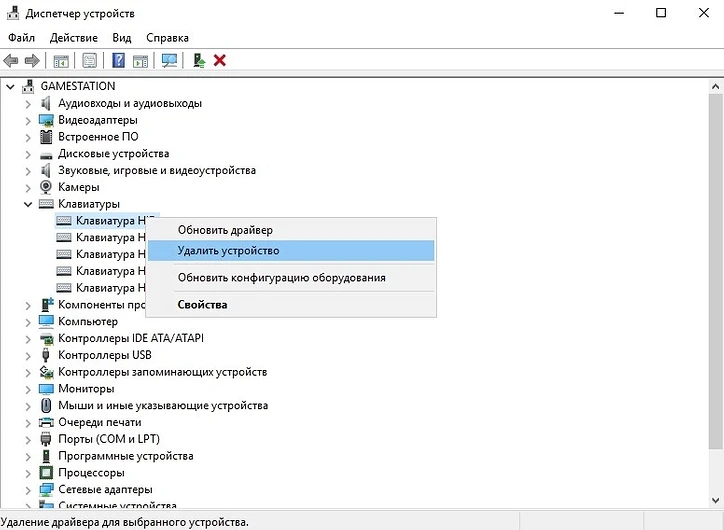Expand the Контроллеры USB chevron
This screenshot has width=724, height=530.
pos(28,355)
